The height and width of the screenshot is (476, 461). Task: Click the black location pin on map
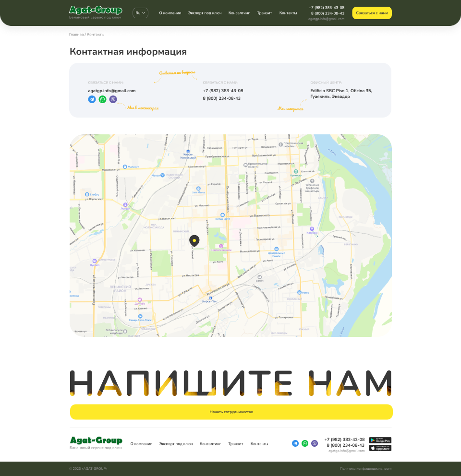[x=194, y=240]
